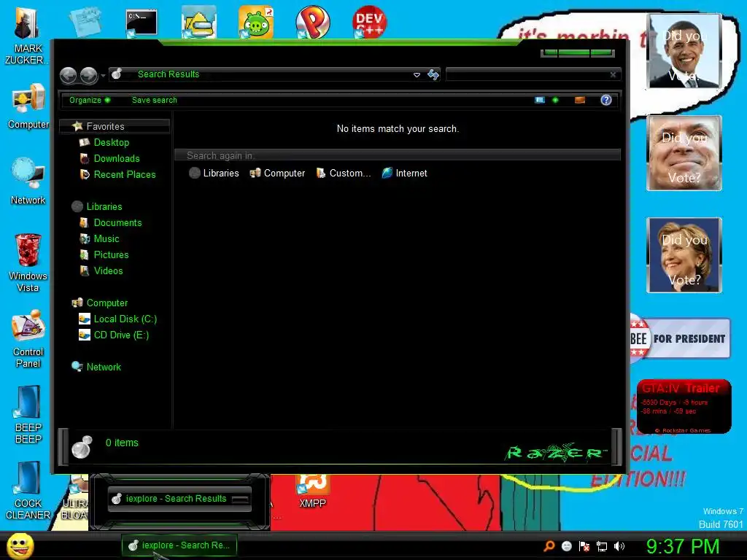
Task: Open the smiley face Start button
Action: pos(20,545)
